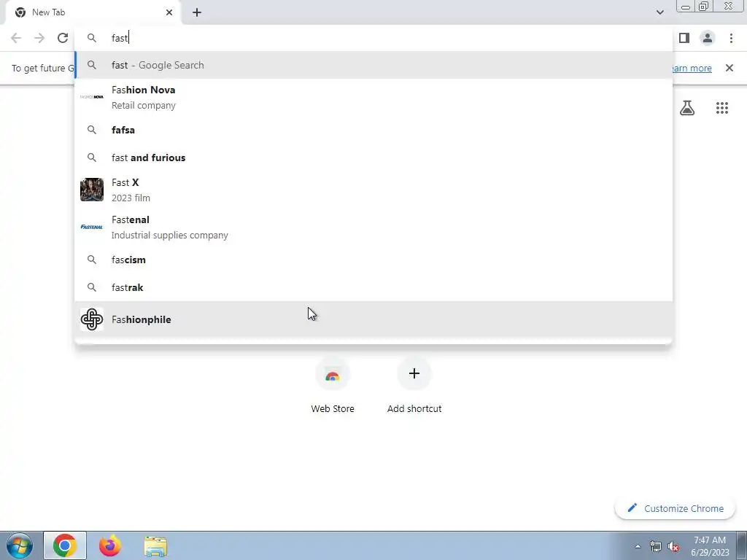This screenshot has height=560, width=747.
Task: Reload the page with refresh icon
Action: (x=63, y=38)
